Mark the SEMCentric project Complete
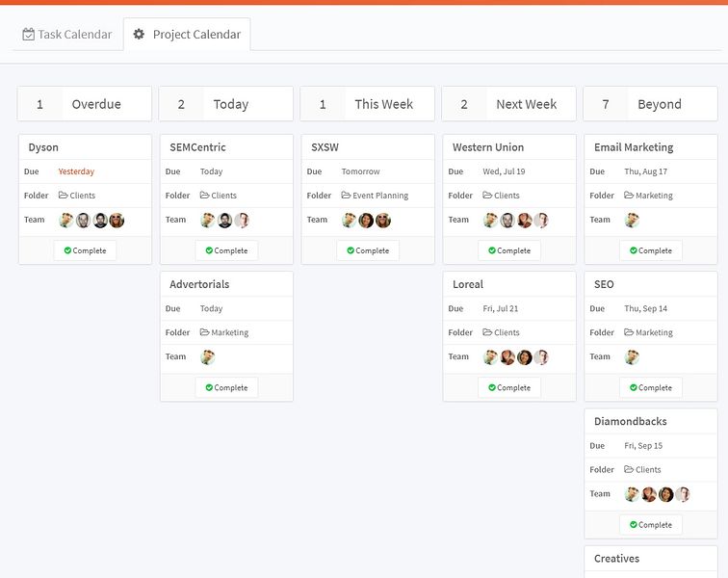The image size is (728, 578). coord(226,250)
